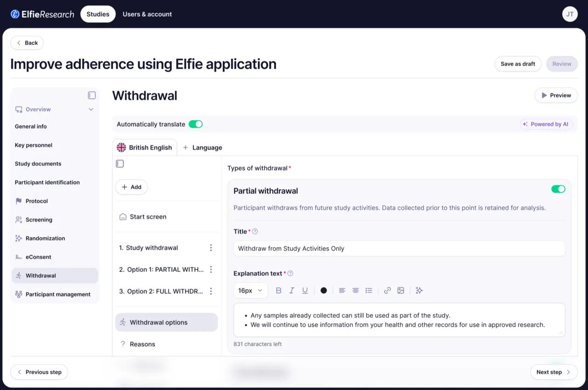Screen dimensions: 588x390
Task: Click the Bold formatting icon
Action: click(278, 290)
